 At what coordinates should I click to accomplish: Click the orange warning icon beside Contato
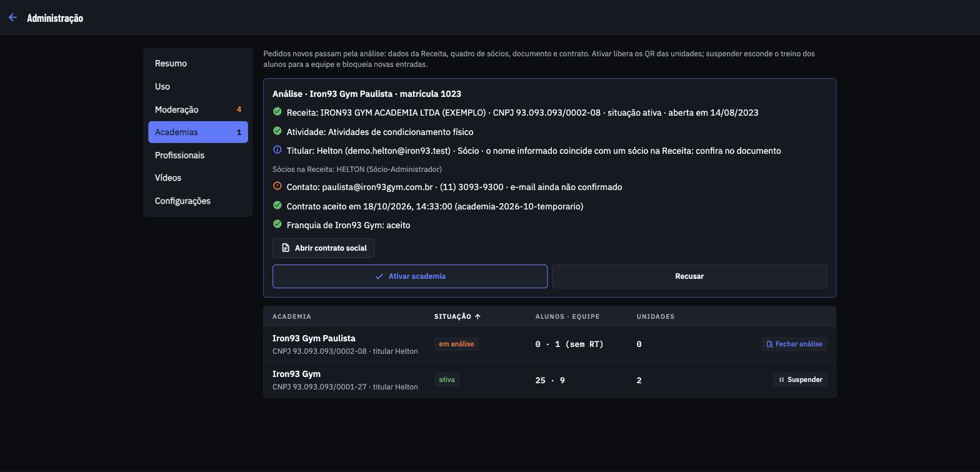pyautogui.click(x=277, y=186)
